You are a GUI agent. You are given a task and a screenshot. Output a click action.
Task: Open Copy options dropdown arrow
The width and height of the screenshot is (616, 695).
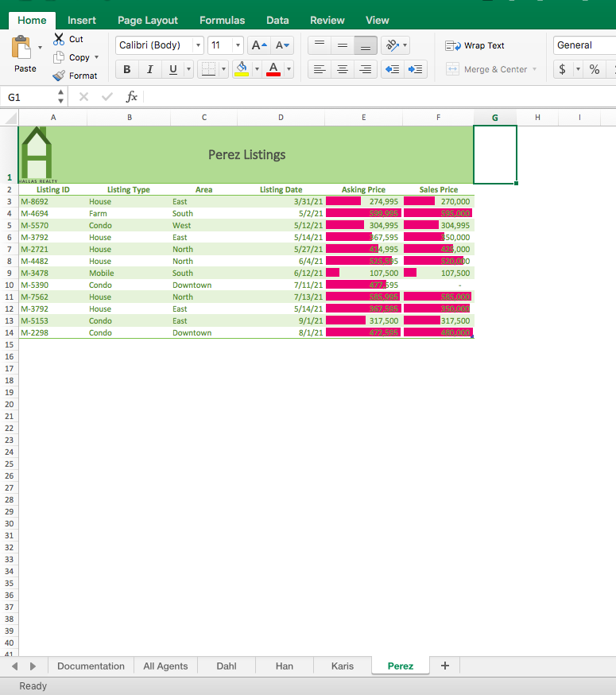pos(97,57)
